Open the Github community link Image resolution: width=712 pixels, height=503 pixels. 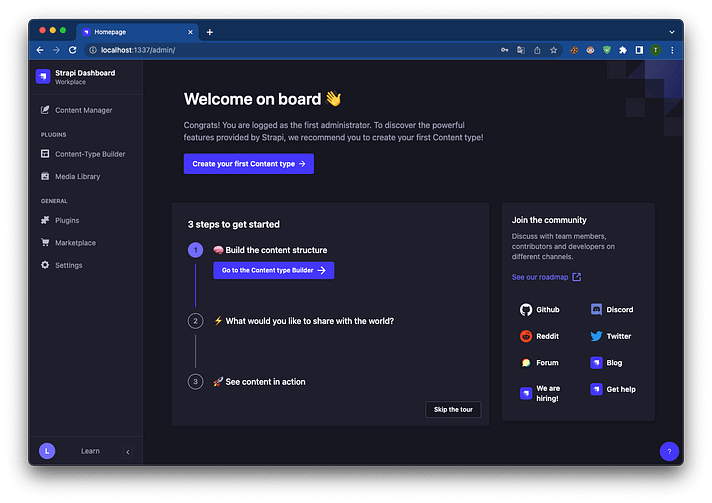pyautogui.click(x=539, y=310)
